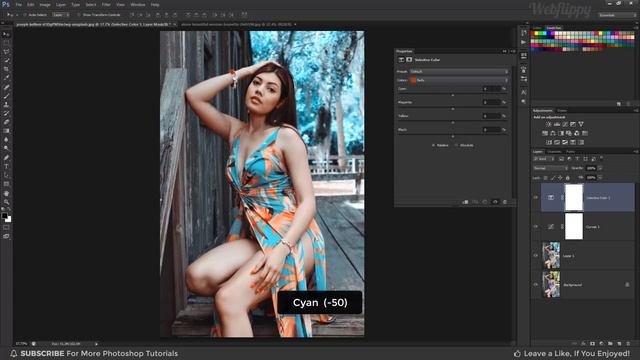Select the Pen tool
640x360 pixels.
[6, 158]
